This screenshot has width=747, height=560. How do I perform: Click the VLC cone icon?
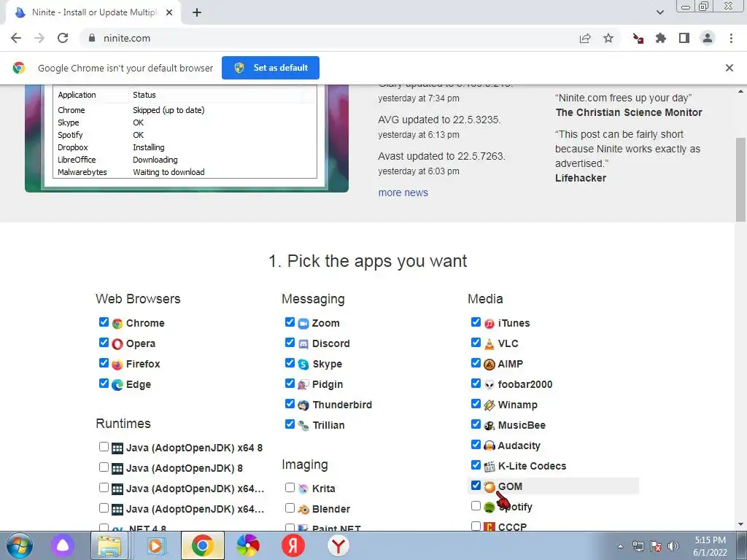pos(489,344)
